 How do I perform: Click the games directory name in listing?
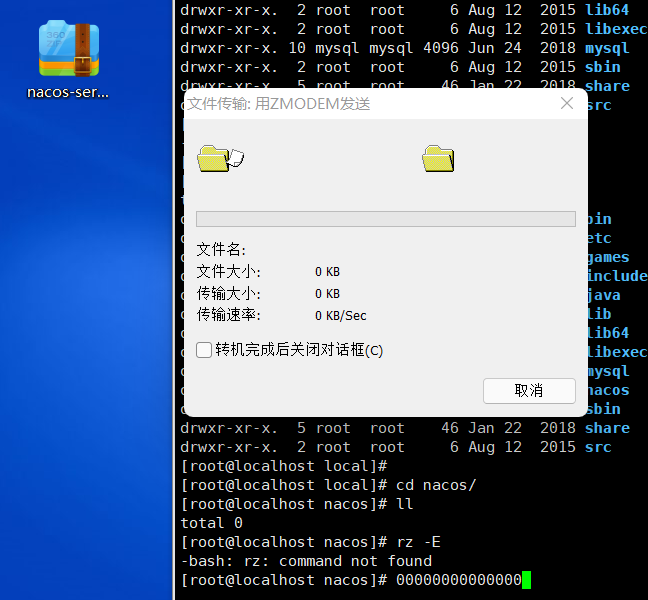[608, 257]
